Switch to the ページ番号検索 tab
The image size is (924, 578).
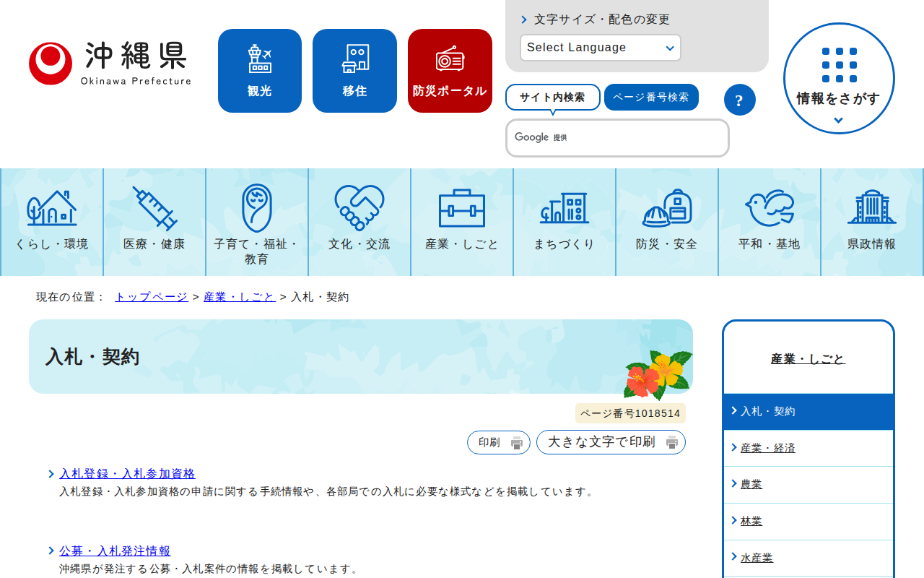(651, 98)
